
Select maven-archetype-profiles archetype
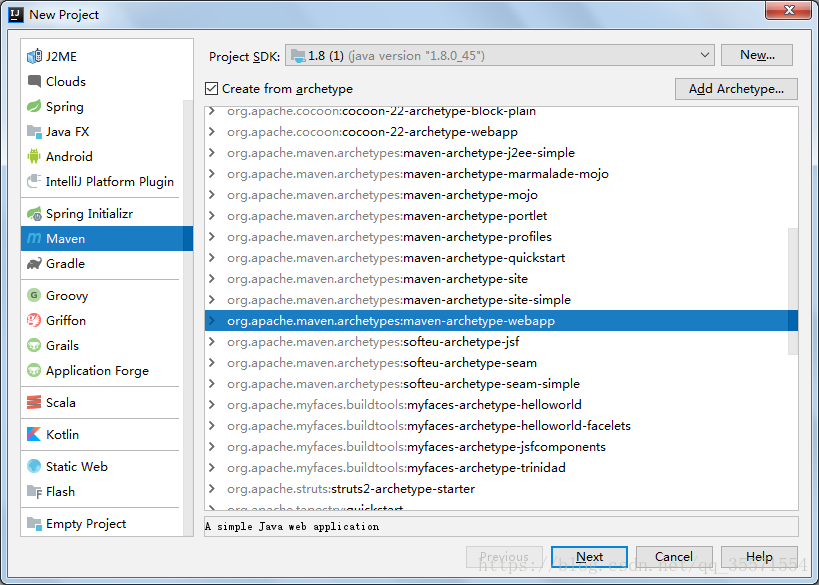496,237
